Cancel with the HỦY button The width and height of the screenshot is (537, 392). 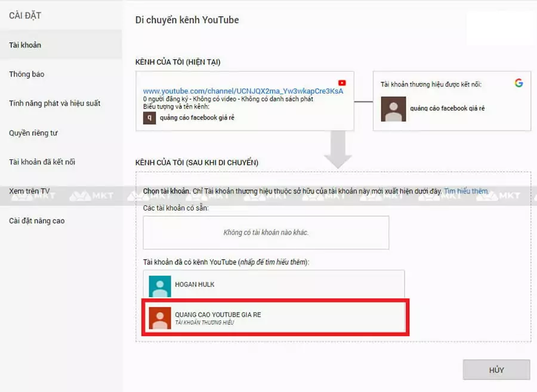tap(496, 370)
